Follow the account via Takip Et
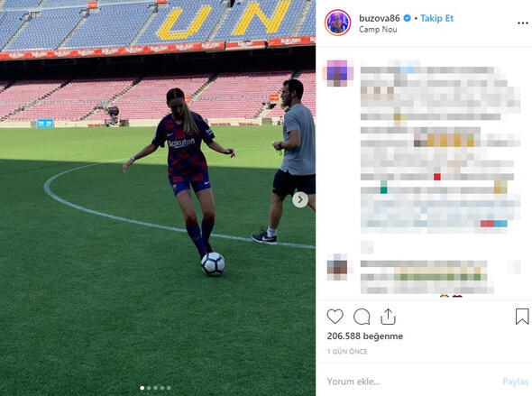 [437, 18]
